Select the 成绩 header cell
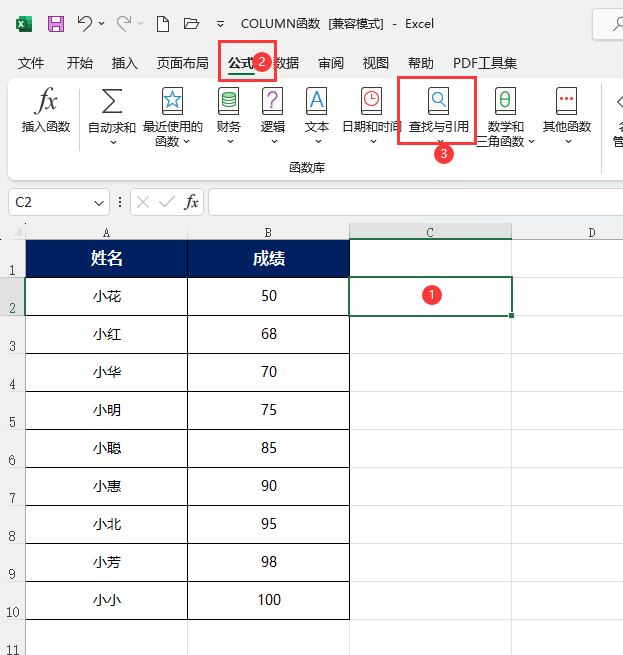 pos(268,259)
